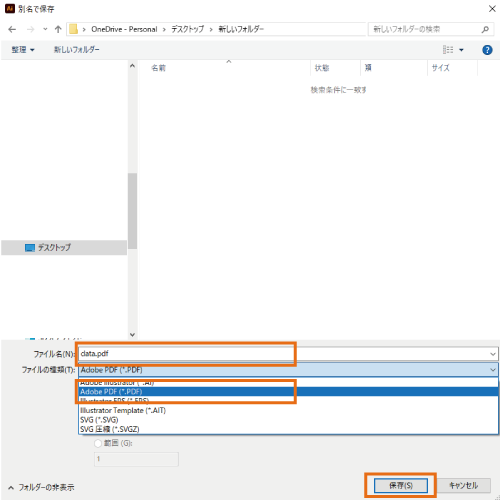
Task: Select デスクトップ in navigation pane
Action: point(64,248)
